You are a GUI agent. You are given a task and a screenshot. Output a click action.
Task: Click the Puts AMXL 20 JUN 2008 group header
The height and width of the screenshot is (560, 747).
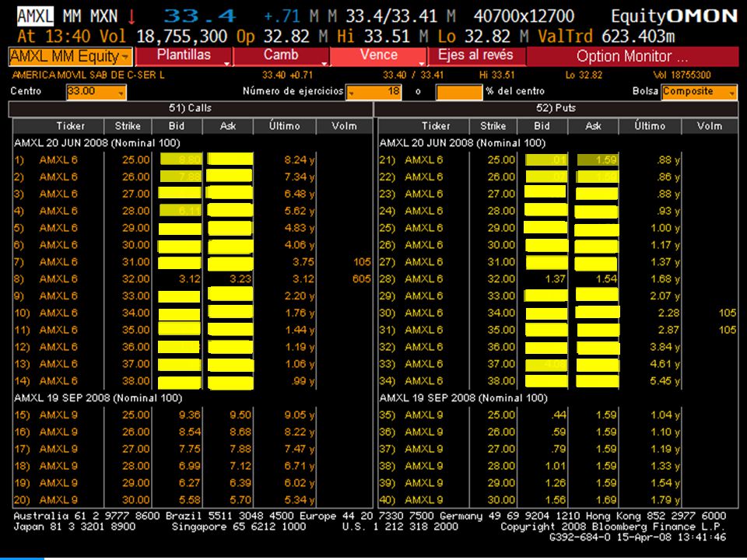(x=462, y=143)
